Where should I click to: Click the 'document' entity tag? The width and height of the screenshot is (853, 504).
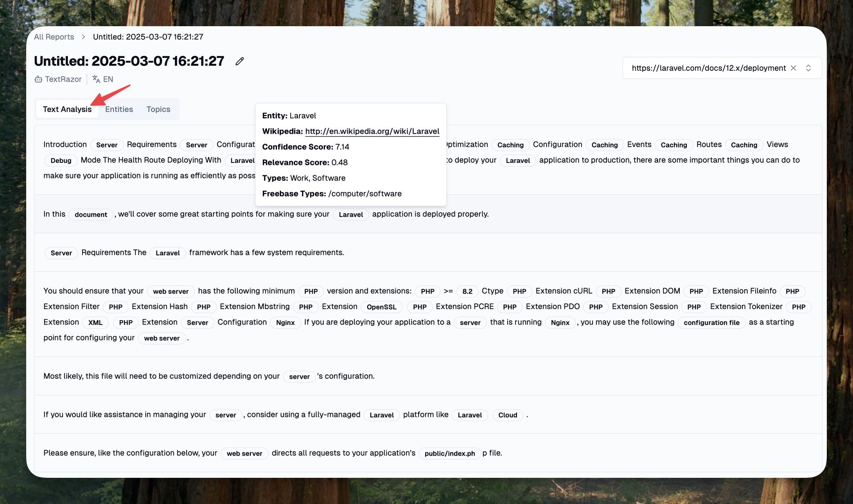pos(91,215)
